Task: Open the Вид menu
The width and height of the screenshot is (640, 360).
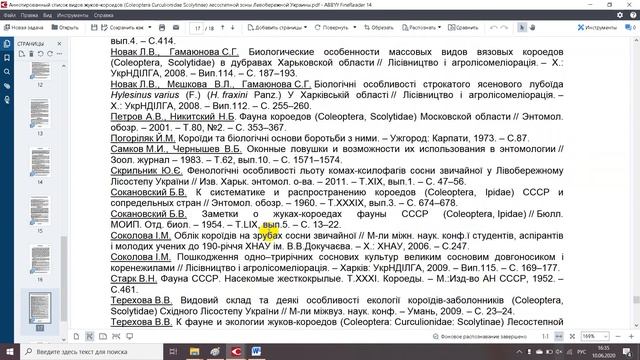Action: tap(47, 15)
